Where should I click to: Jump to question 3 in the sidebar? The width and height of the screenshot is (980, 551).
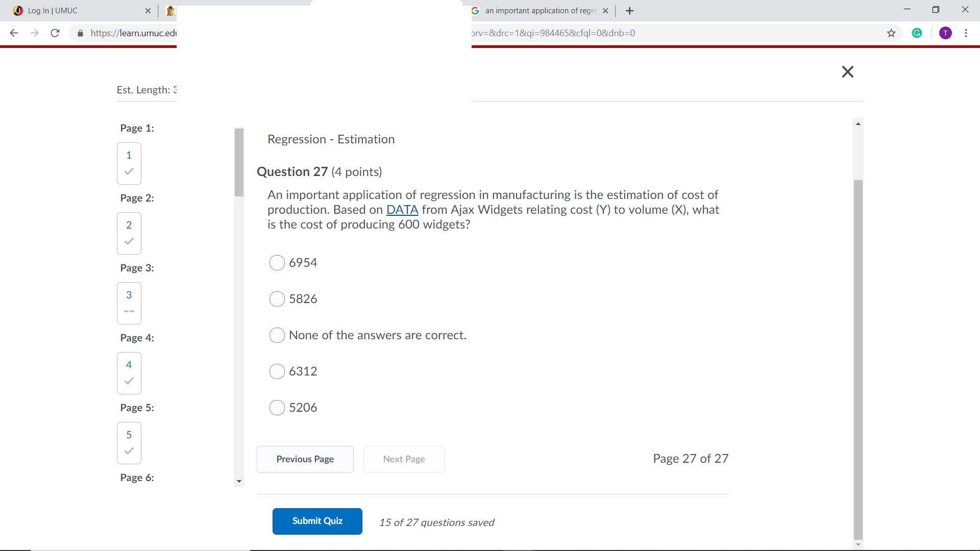pos(129,303)
